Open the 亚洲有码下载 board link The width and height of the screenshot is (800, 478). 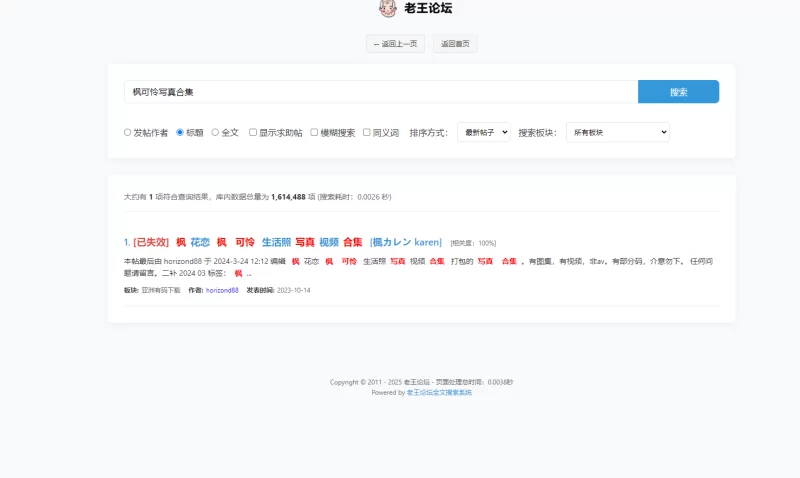tap(160, 290)
